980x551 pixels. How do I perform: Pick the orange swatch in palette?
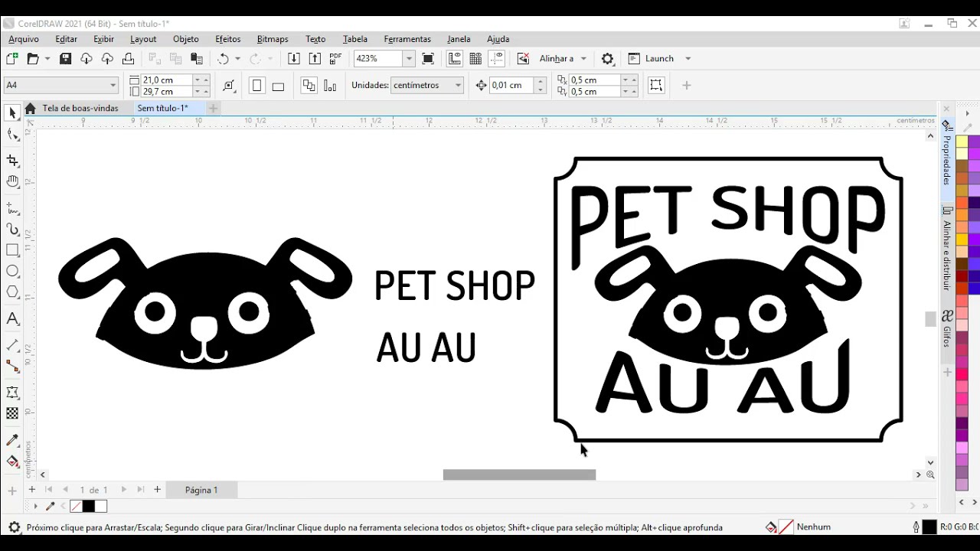pos(962,214)
